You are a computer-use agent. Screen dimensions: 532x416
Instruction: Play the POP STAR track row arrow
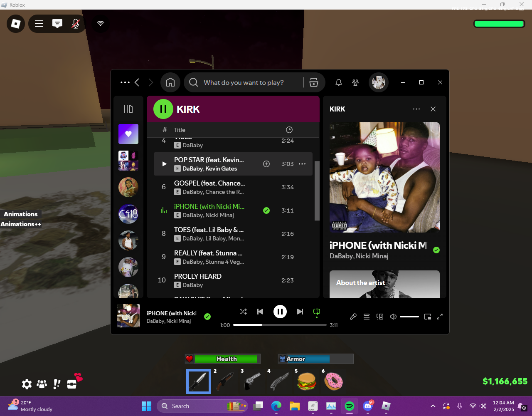[164, 164]
